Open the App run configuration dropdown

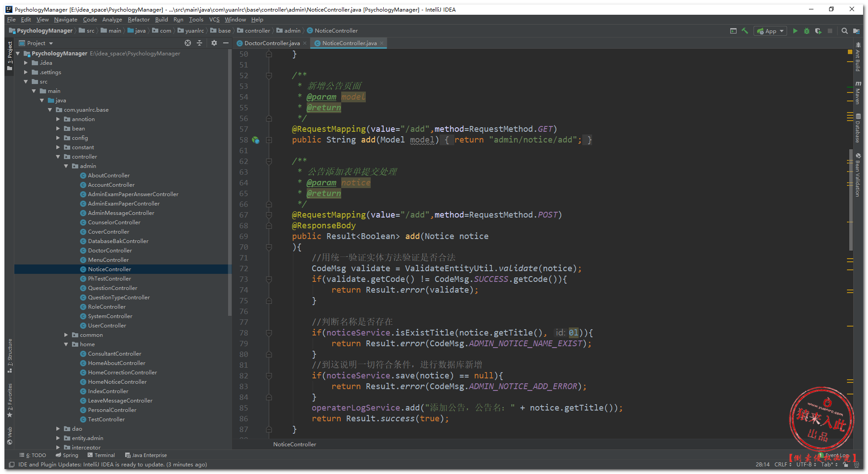click(771, 31)
